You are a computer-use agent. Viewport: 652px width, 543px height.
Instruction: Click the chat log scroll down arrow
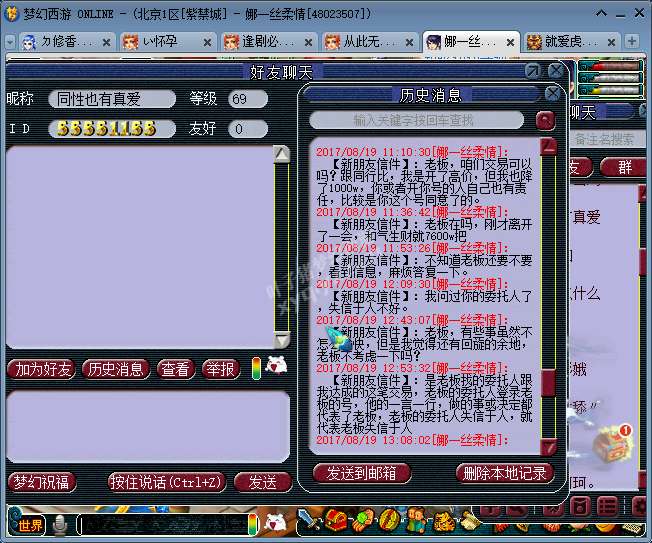pos(282,340)
